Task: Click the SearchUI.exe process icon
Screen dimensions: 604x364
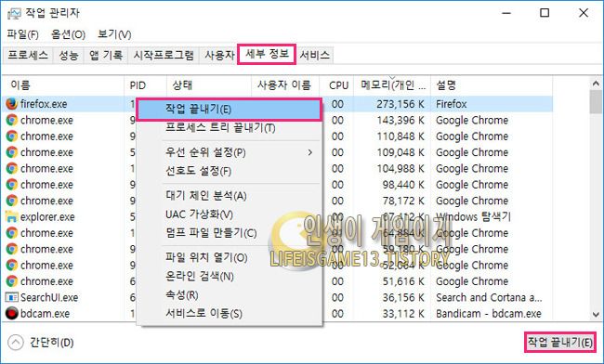Action: (x=11, y=297)
